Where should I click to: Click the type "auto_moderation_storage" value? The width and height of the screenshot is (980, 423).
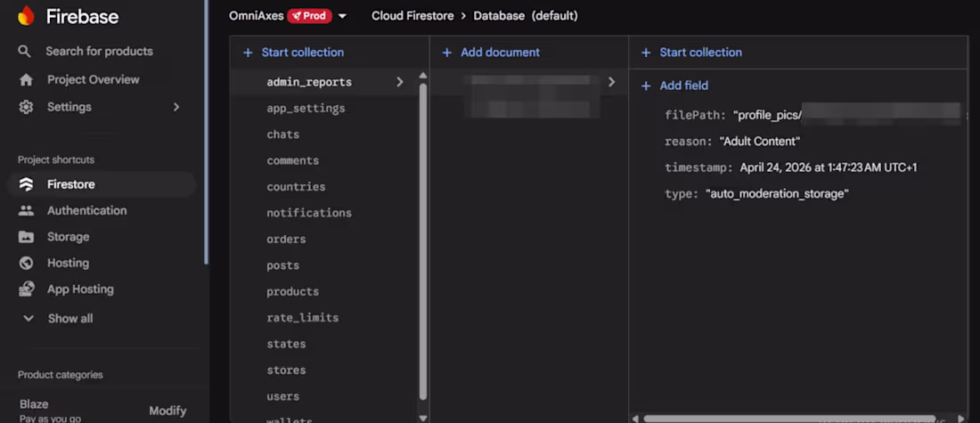tap(777, 194)
